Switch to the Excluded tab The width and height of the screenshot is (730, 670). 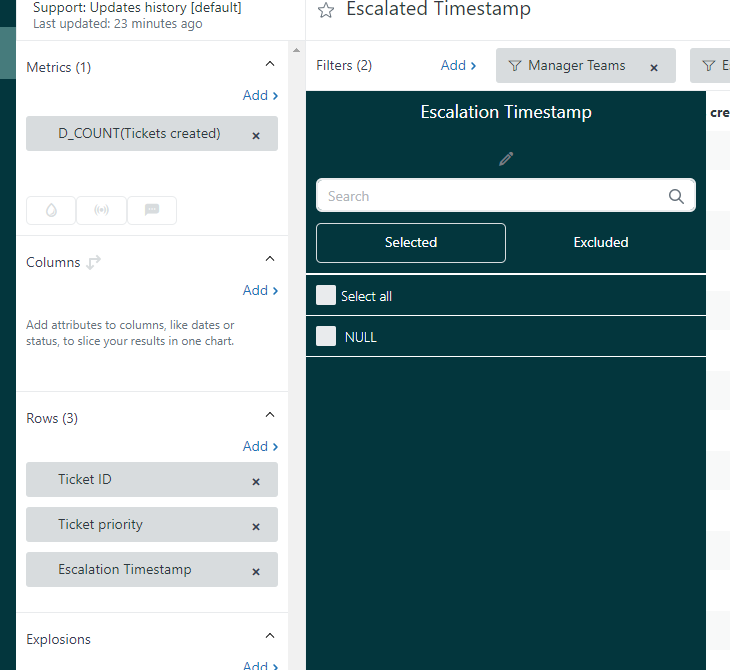coord(601,242)
